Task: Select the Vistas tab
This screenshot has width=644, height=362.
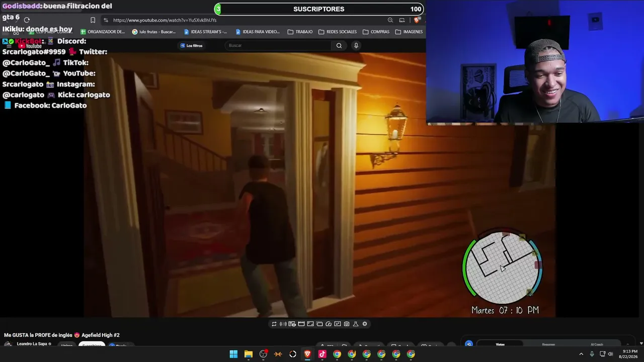Action: (500, 344)
